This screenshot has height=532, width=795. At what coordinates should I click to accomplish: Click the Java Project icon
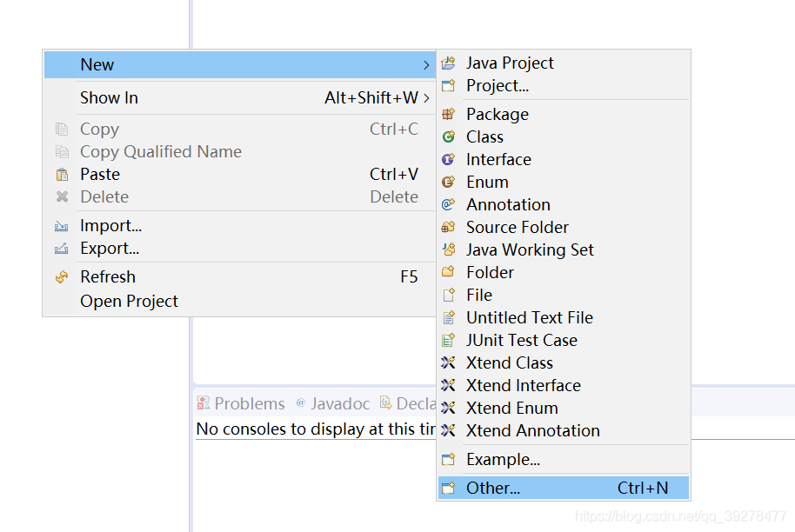[448, 63]
